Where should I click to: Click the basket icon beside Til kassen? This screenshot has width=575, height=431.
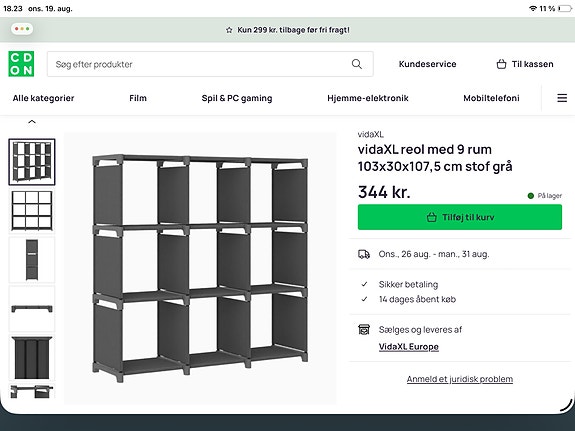click(501, 64)
